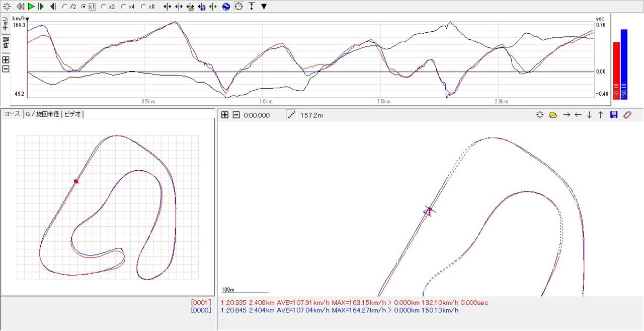Open file with the yellow folder icon
The height and width of the screenshot is (331, 644).
[553, 115]
